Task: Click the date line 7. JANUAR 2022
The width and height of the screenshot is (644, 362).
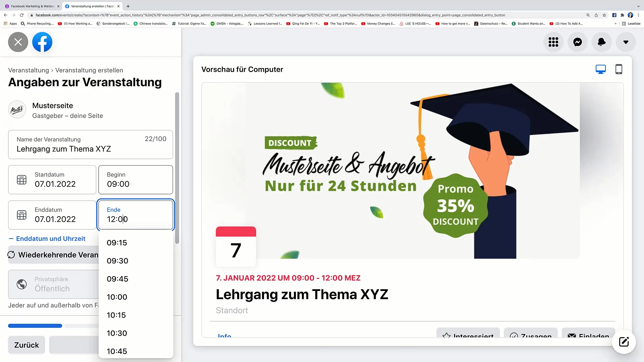Action: coord(288,278)
